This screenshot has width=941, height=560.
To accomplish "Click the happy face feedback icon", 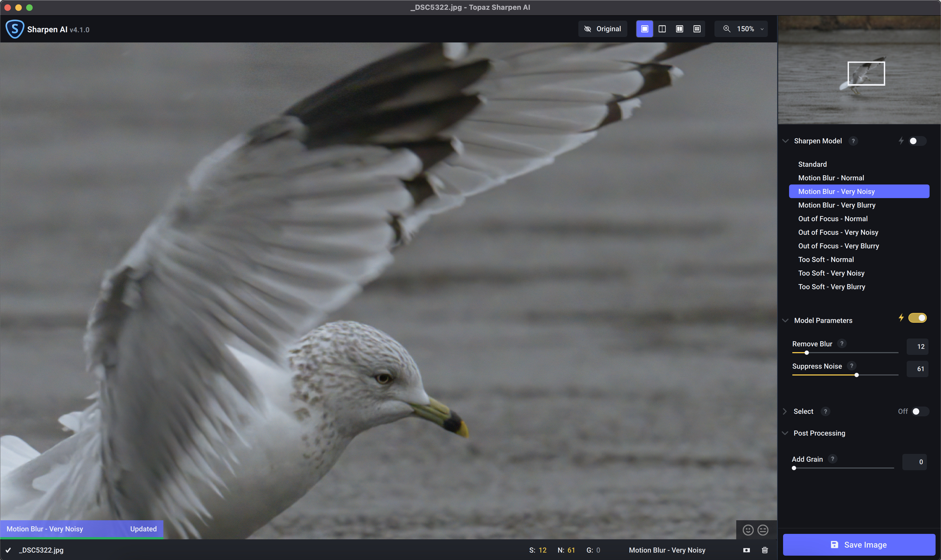I will [x=748, y=530].
